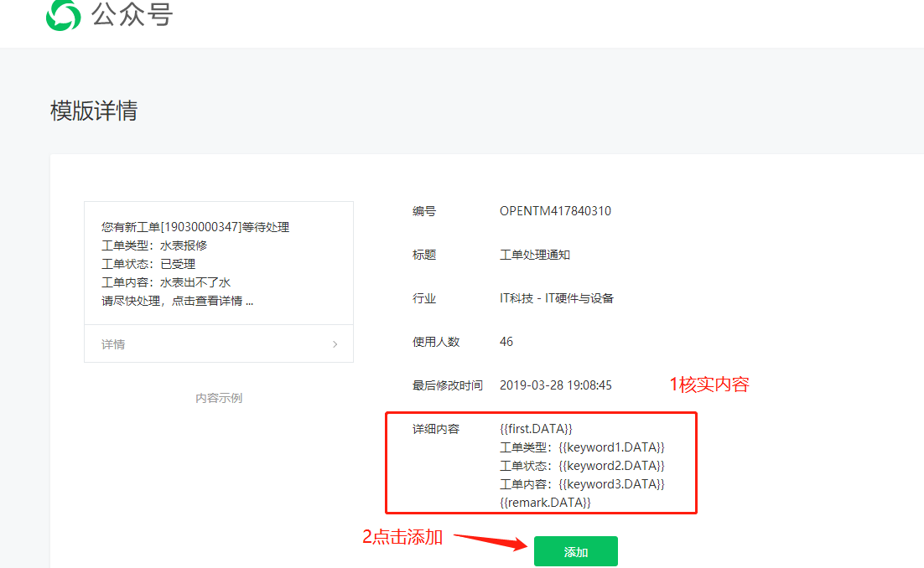The width and height of the screenshot is (924, 568).
Task: Click preview line 工单类型：水表报修
Action: point(153,245)
